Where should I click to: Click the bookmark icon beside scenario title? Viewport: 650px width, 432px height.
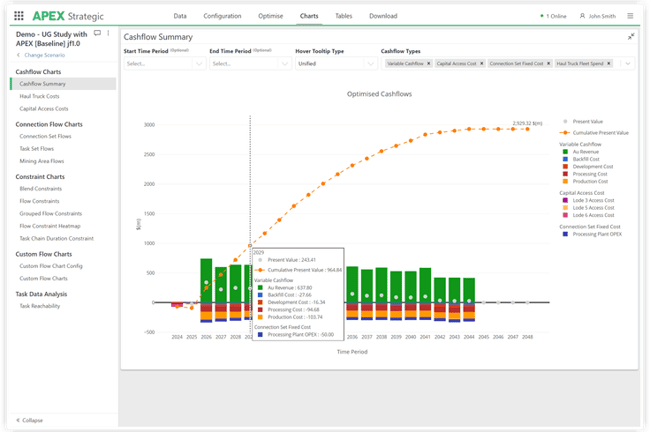96,33
